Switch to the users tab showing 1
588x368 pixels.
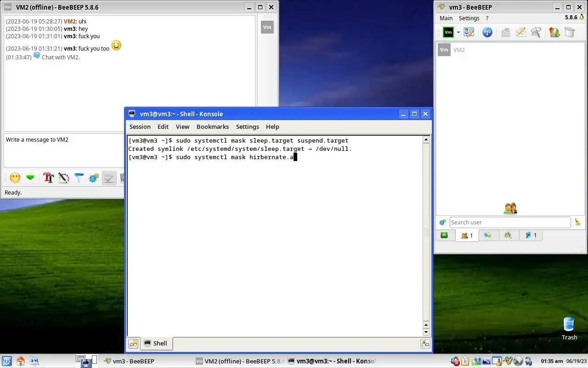pyautogui.click(x=467, y=236)
